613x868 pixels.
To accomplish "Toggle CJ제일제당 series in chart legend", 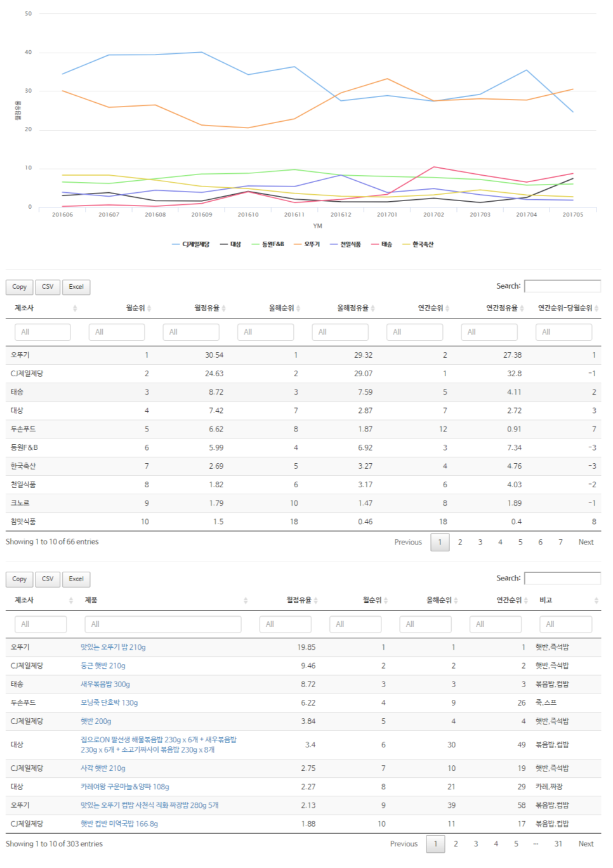I will pyautogui.click(x=190, y=244).
